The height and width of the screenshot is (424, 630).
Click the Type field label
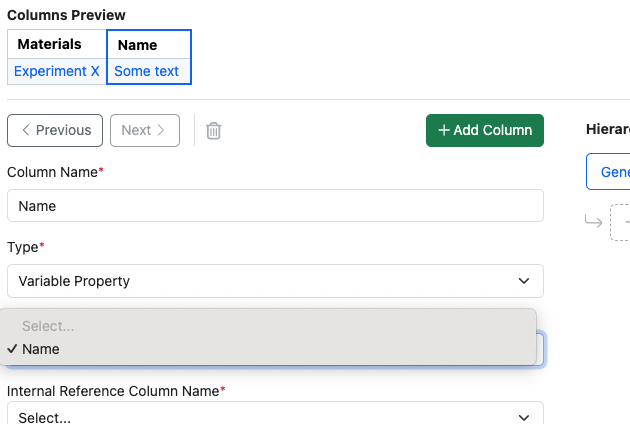click(x=24, y=246)
